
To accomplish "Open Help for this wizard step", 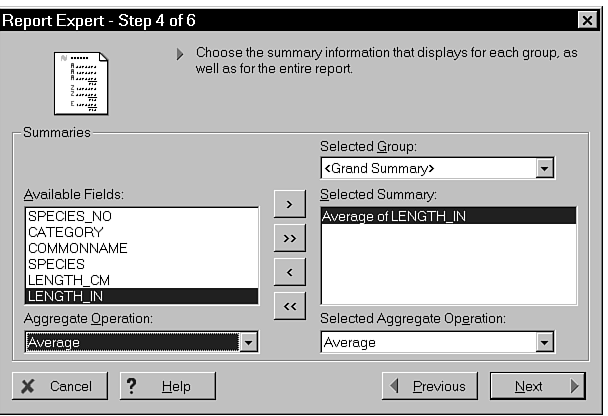I will click(x=167, y=386).
